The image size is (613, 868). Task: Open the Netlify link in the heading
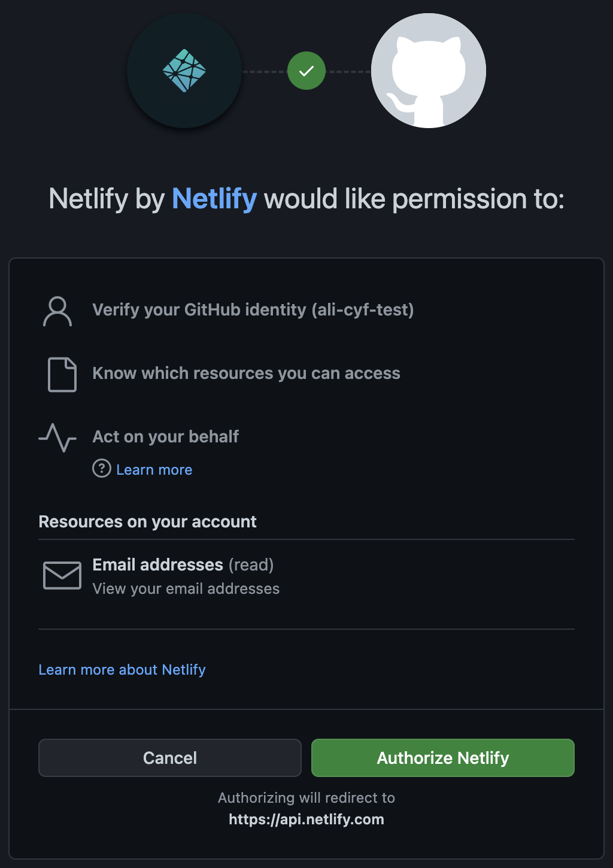(214, 198)
